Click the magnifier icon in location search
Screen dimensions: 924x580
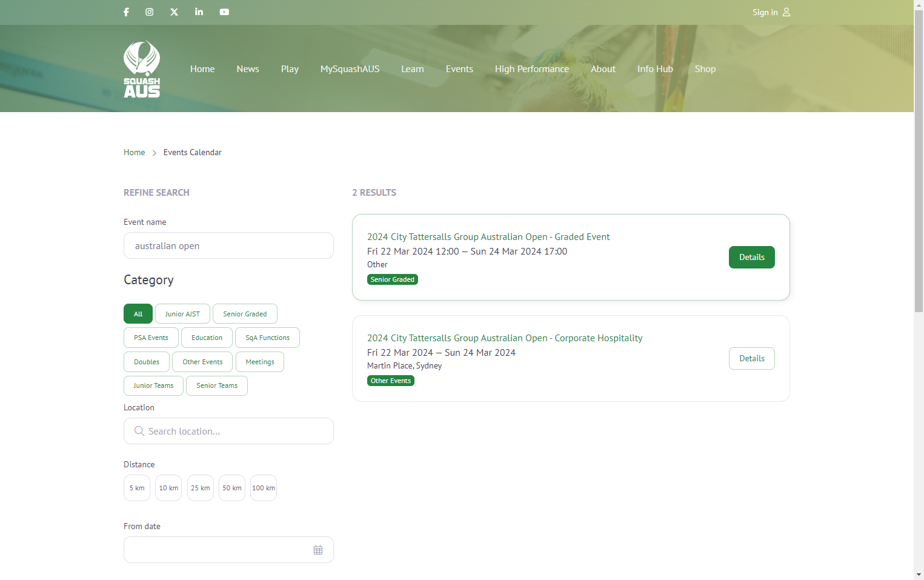[139, 431]
